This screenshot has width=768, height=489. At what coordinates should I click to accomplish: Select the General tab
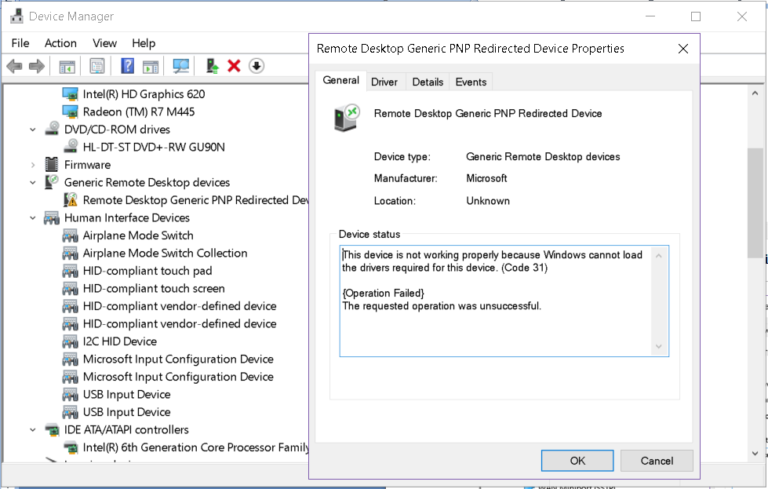(341, 81)
